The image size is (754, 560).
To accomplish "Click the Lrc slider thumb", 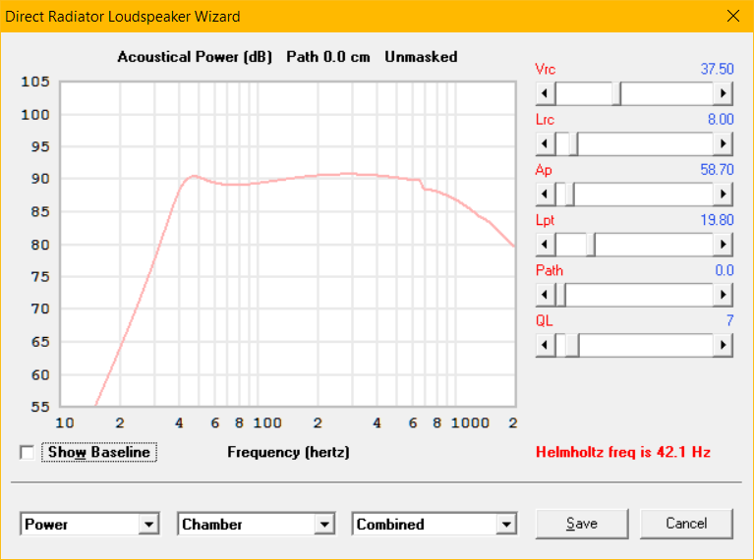I will [x=573, y=143].
